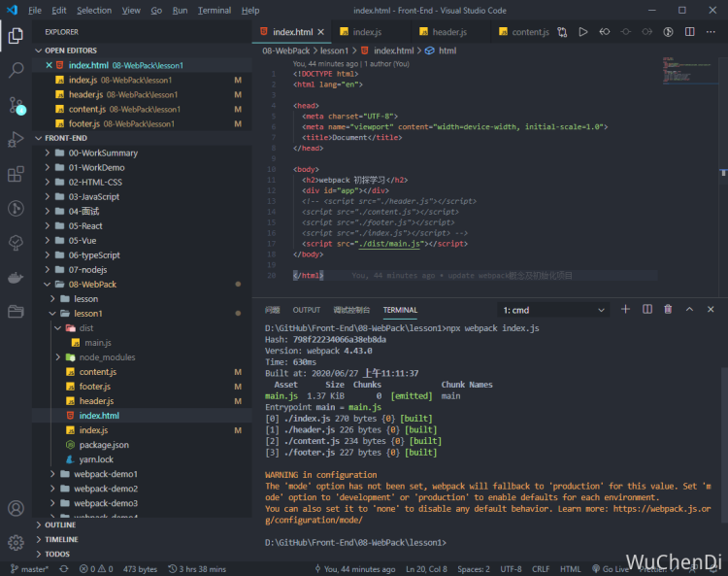Open the Accounts icon in activity bar

[16, 508]
